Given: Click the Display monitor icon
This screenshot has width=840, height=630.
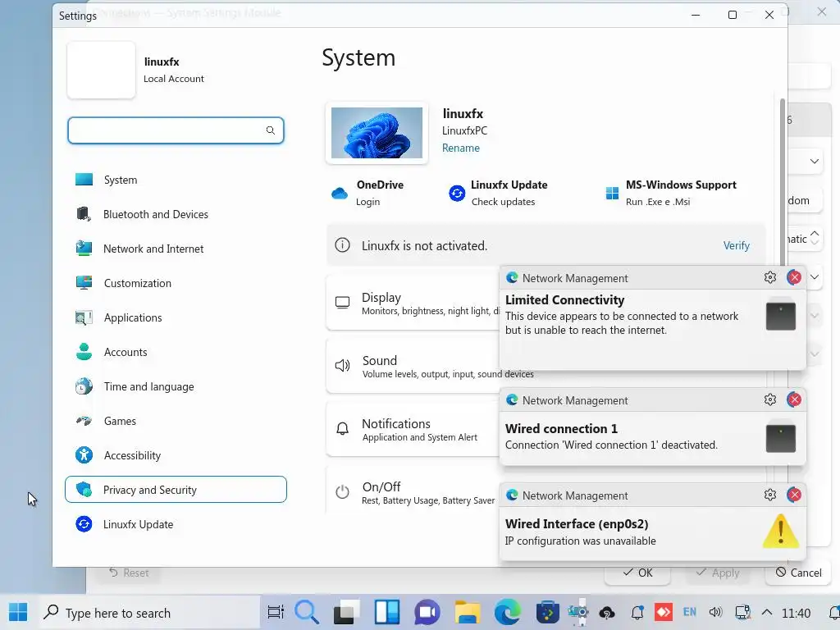Looking at the screenshot, I should [342, 303].
